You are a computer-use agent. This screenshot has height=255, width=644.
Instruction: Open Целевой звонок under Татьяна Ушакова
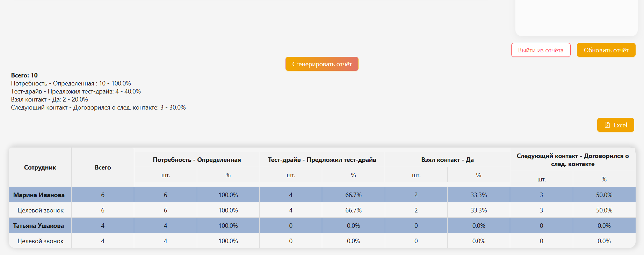pyautogui.click(x=41, y=241)
